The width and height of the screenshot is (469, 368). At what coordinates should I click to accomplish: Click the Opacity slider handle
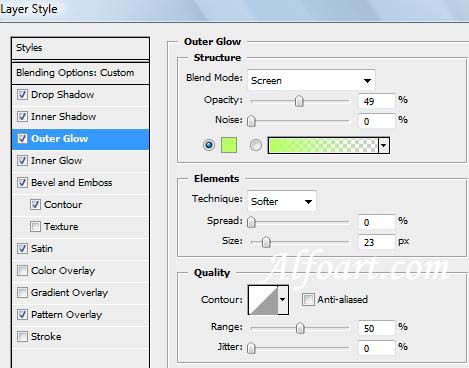(299, 101)
